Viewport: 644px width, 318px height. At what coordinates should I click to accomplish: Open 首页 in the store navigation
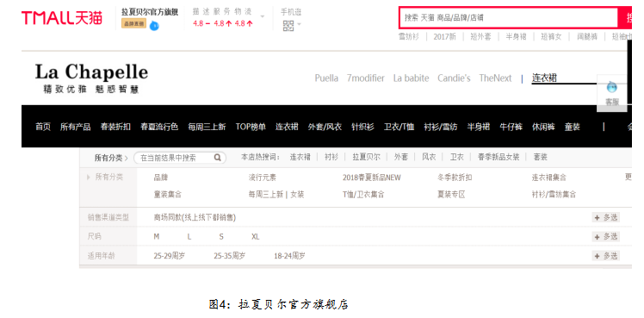coord(43,127)
